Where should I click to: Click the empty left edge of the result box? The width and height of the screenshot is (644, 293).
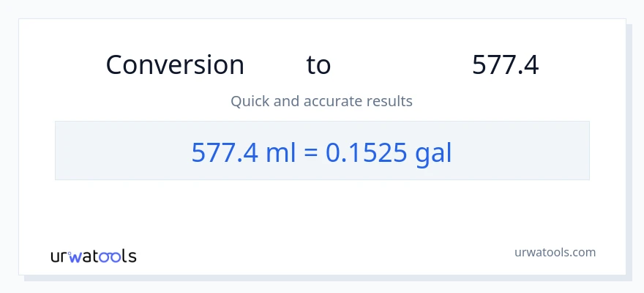coord(88,151)
